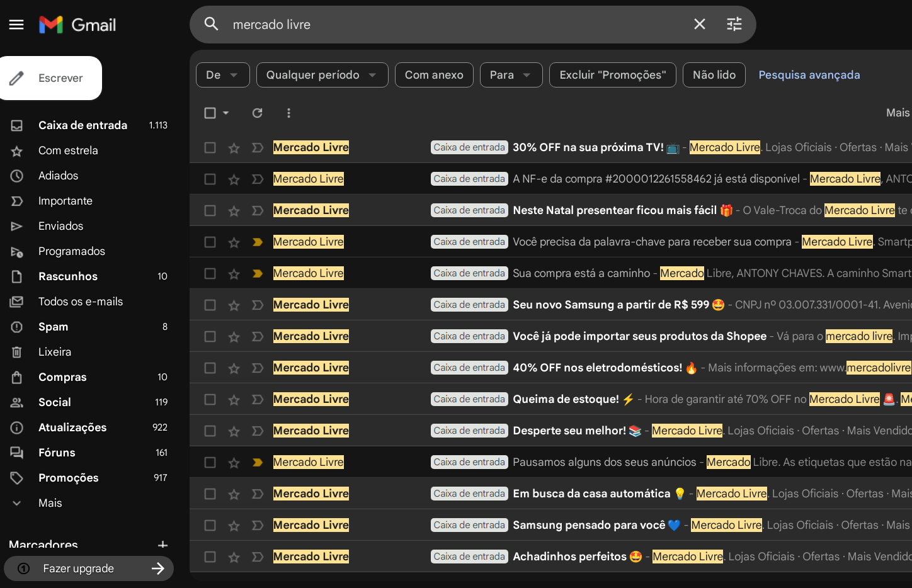
Task: Open the three-dot more options menu
Action: 288,113
